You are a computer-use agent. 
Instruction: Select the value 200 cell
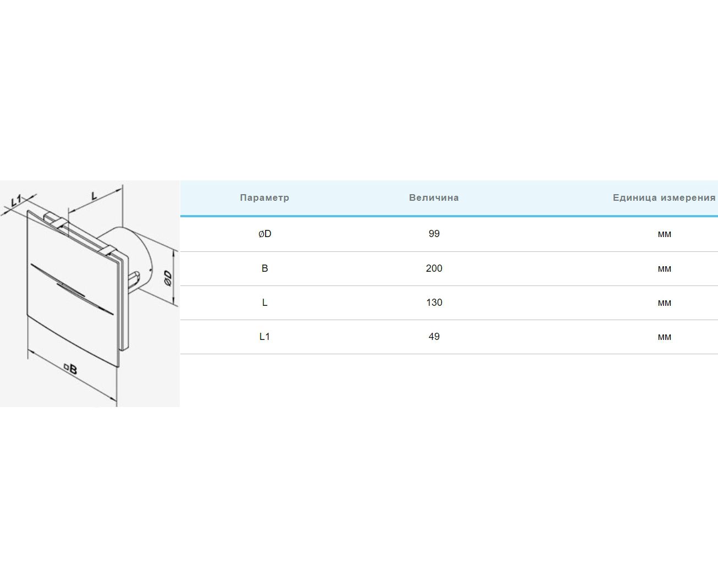tap(434, 268)
